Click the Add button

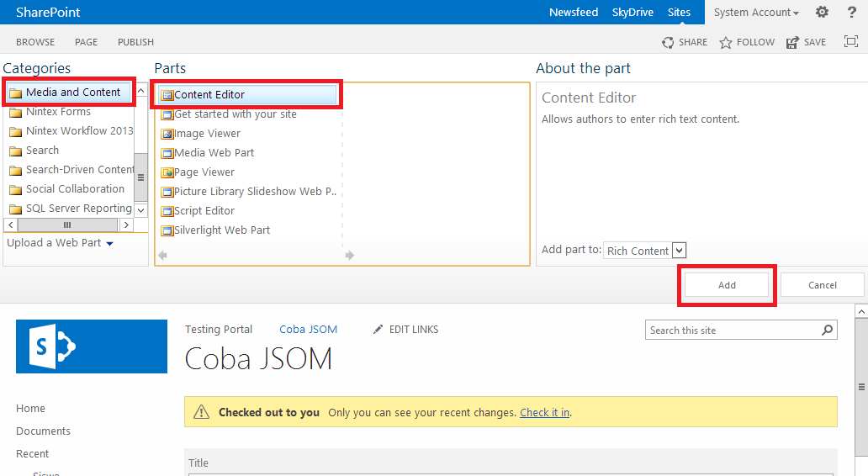click(x=727, y=285)
